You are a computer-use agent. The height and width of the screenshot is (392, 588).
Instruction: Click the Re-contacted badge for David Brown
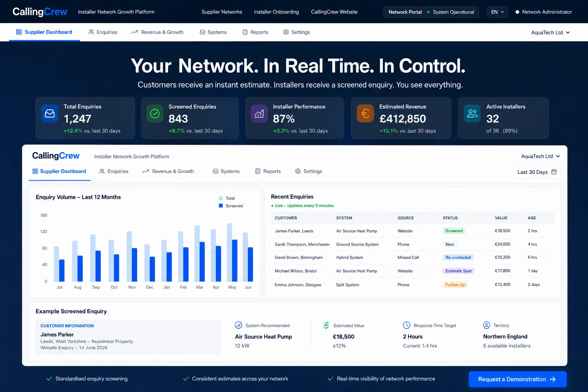coord(458,257)
